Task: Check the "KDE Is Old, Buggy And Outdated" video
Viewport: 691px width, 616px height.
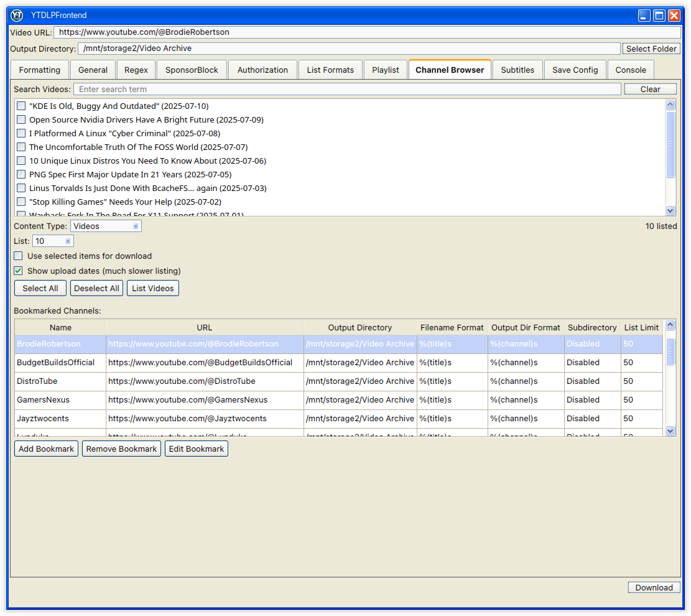Action: click(x=21, y=106)
